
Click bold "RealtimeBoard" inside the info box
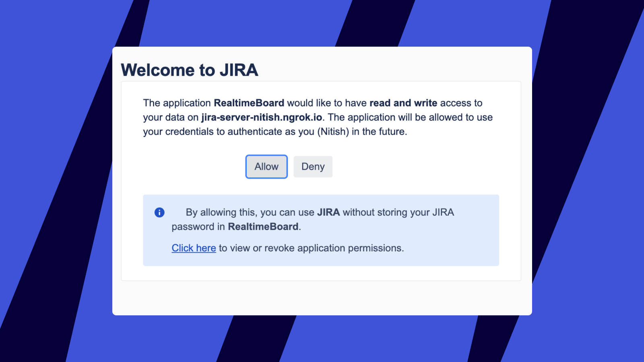[263, 227]
